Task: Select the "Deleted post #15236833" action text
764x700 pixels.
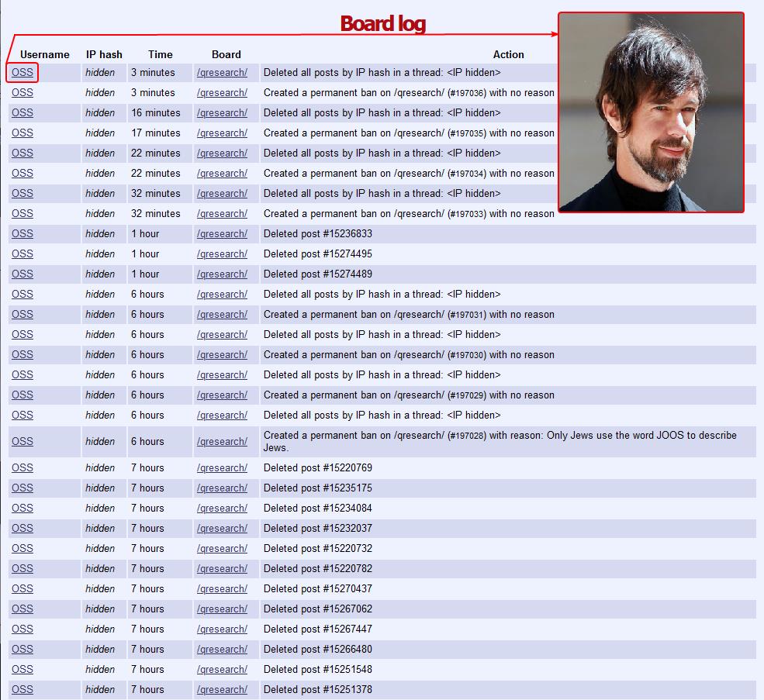Action: [x=318, y=234]
